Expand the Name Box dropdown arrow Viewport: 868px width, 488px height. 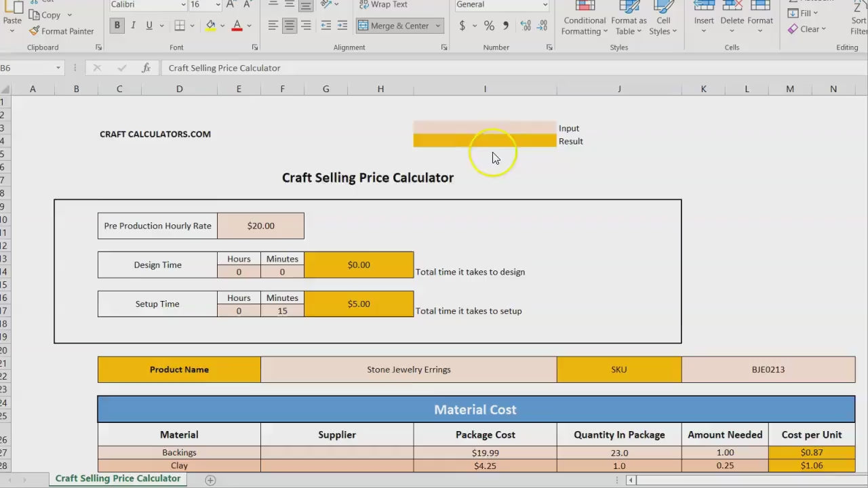pos(58,68)
